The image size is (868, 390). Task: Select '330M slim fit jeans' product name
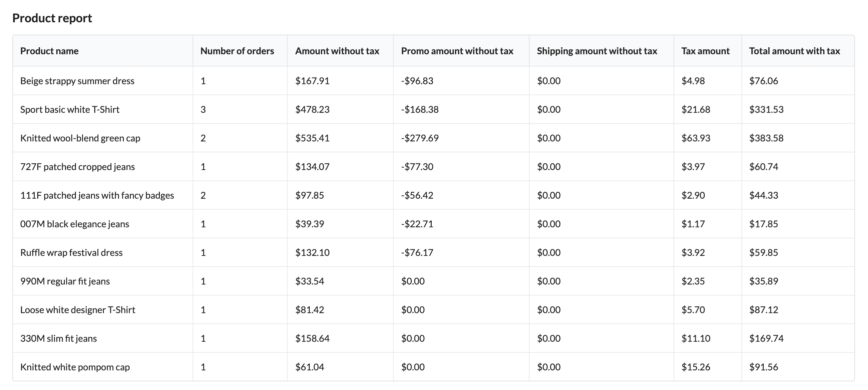[x=58, y=338]
